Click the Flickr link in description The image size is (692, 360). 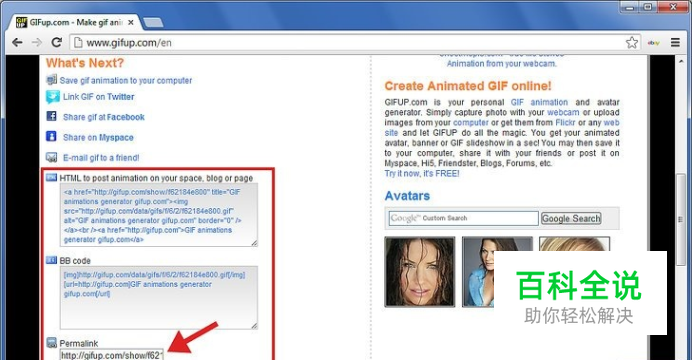click(x=565, y=123)
